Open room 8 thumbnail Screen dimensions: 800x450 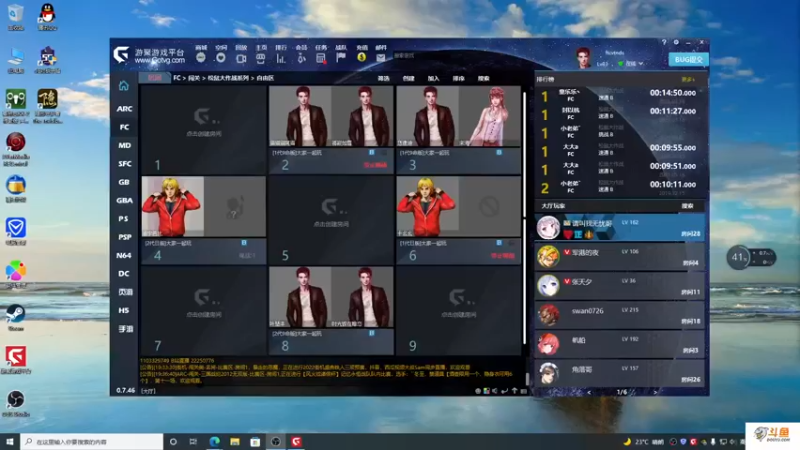click(x=331, y=297)
